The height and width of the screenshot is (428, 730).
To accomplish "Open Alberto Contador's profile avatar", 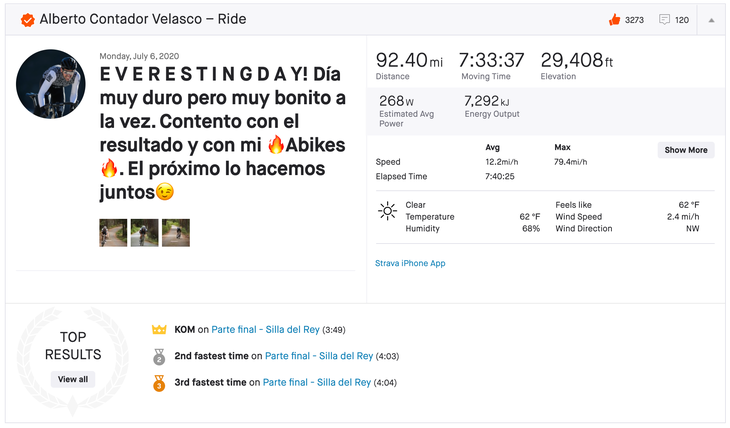I will pos(50,84).
